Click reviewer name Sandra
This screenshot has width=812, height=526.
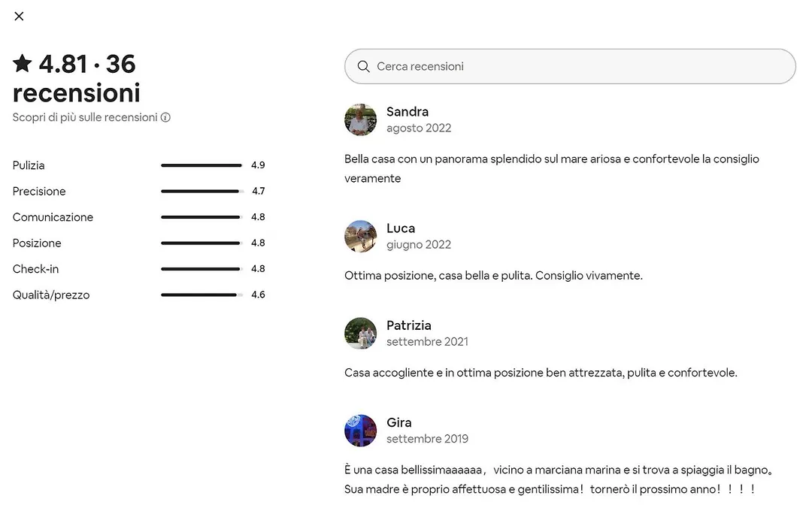pos(408,112)
